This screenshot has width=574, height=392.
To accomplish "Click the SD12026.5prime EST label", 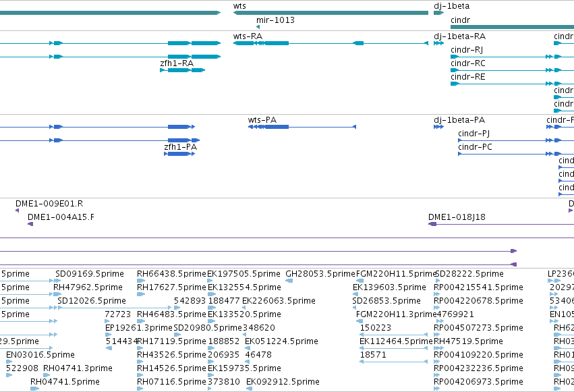I will (x=92, y=301).
